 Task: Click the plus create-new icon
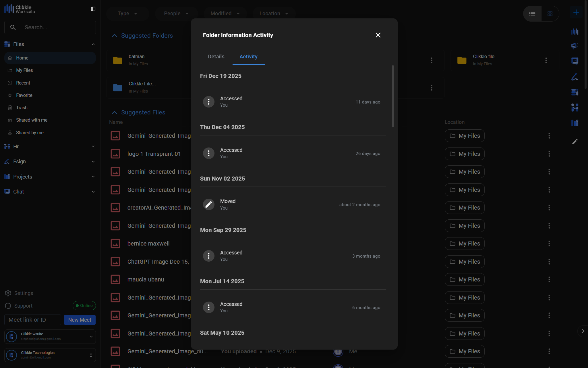click(576, 12)
